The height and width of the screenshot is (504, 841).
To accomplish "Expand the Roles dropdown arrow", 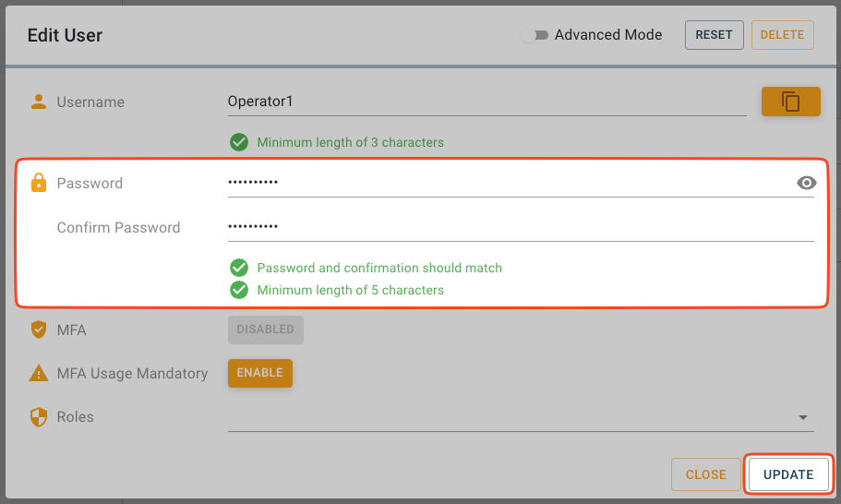I will (801, 418).
